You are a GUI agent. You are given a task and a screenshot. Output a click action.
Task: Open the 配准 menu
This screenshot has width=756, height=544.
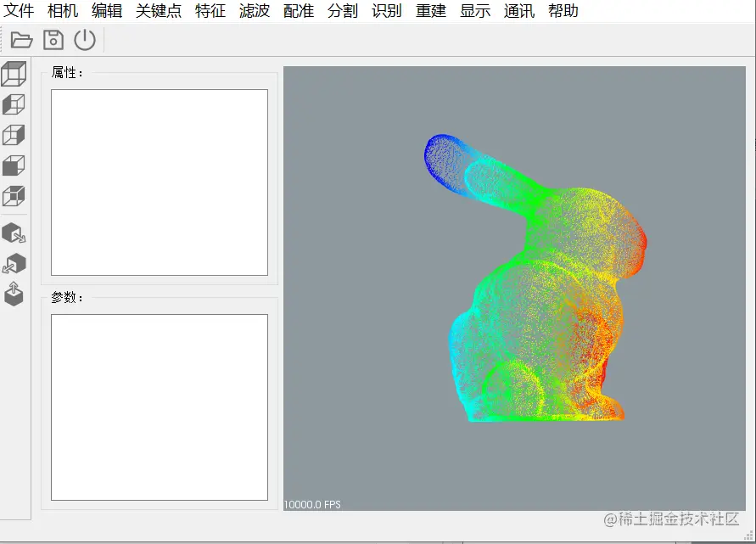coord(299,11)
